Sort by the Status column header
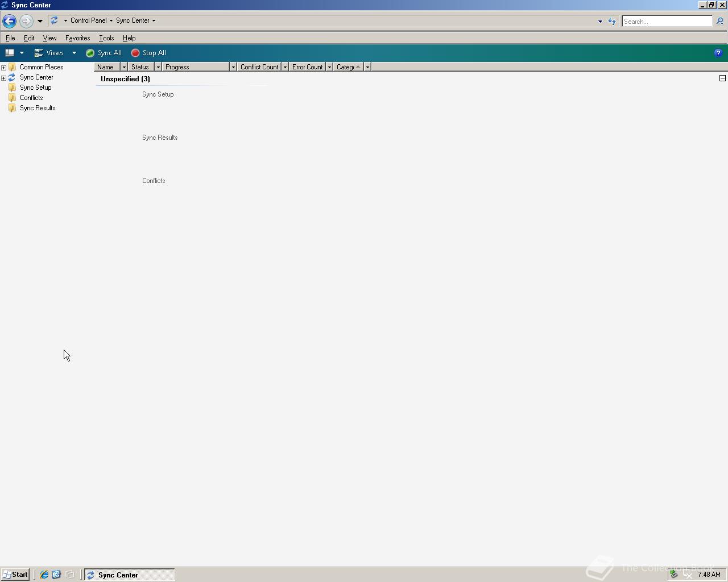This screenshot has width=728, height=582. click(x=141, y=67)
